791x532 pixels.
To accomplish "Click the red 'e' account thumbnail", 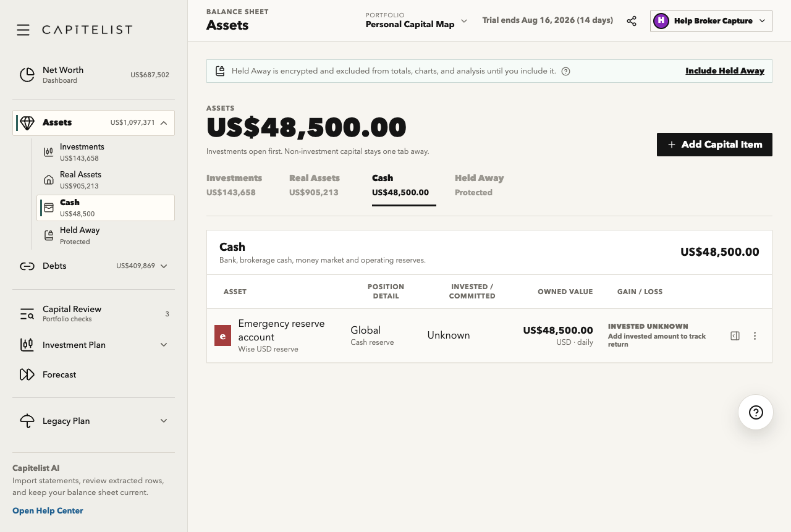I will 222,336.
